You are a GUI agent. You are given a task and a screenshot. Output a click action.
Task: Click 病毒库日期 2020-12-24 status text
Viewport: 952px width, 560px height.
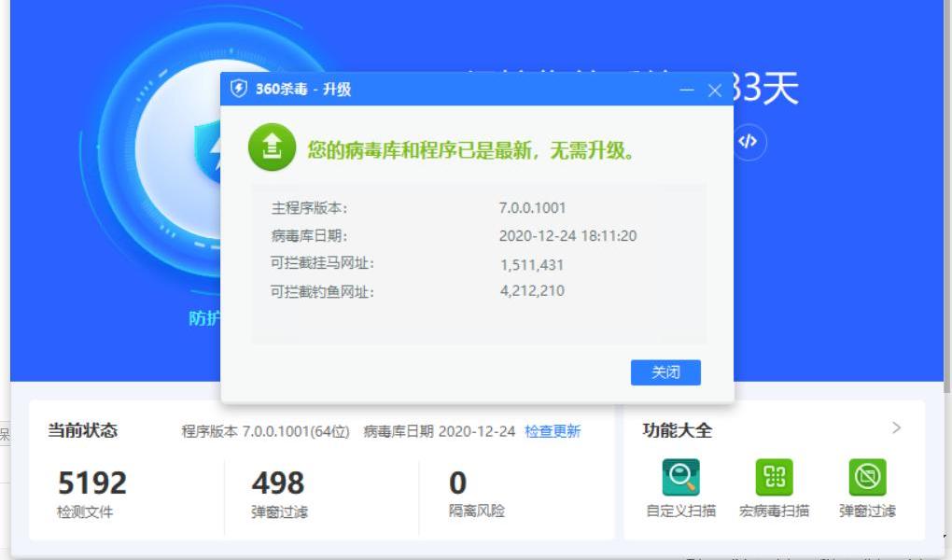(440, 431)
